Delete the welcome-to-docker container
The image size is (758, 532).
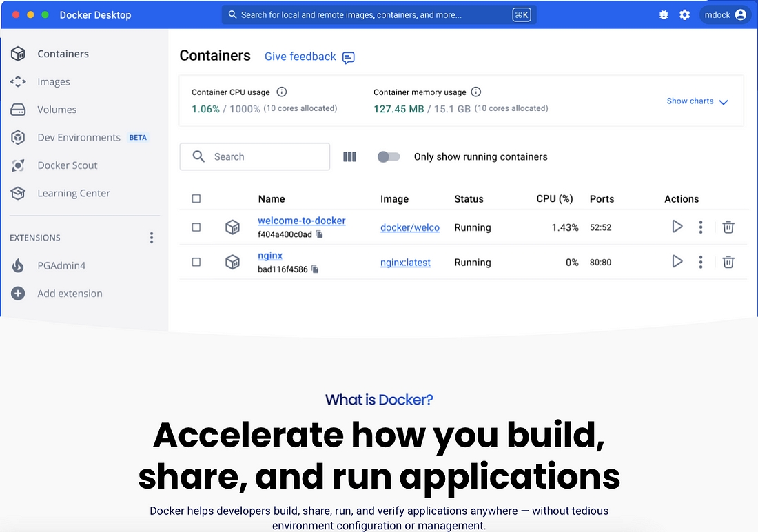(x=728, y=227)
